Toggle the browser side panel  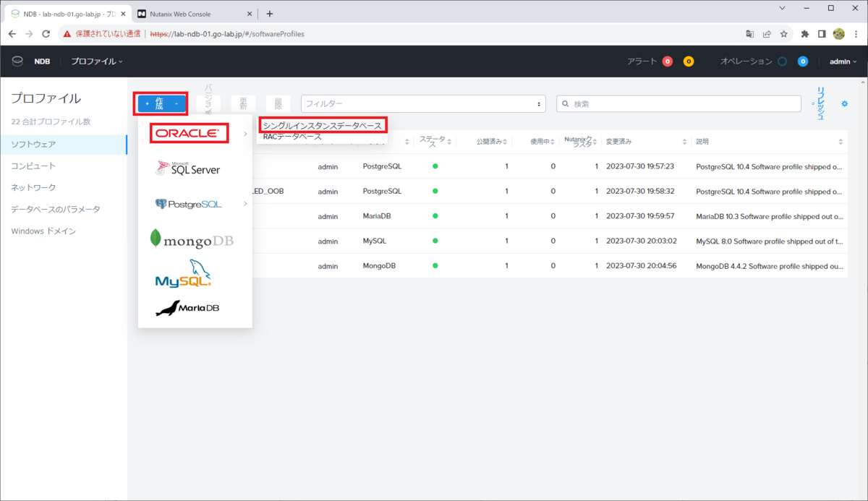click(x=822, y=34)
